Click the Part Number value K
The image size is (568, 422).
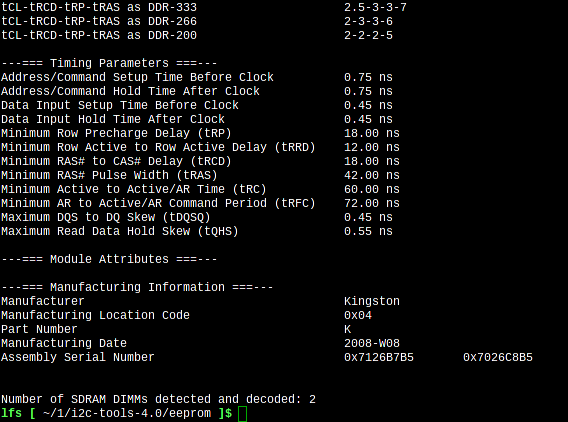coord(347,329)
